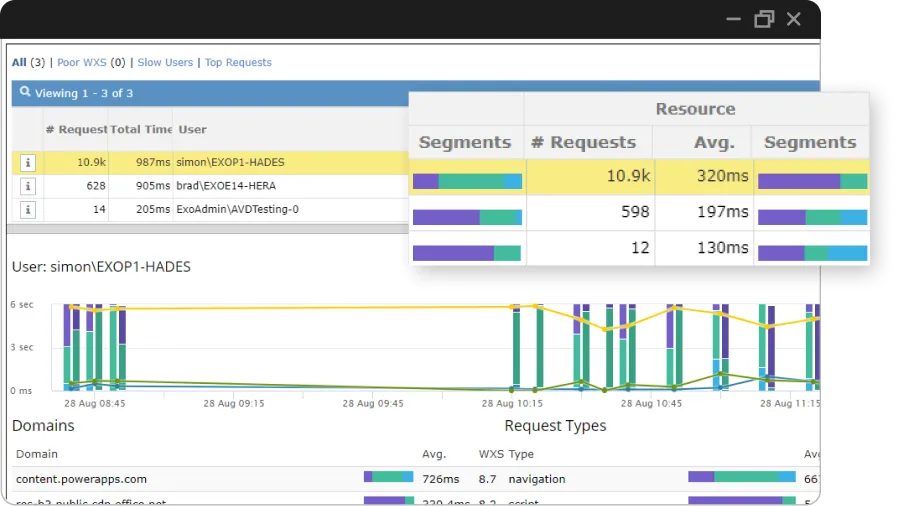Click the 905ms total time cell

click(153, 186)
